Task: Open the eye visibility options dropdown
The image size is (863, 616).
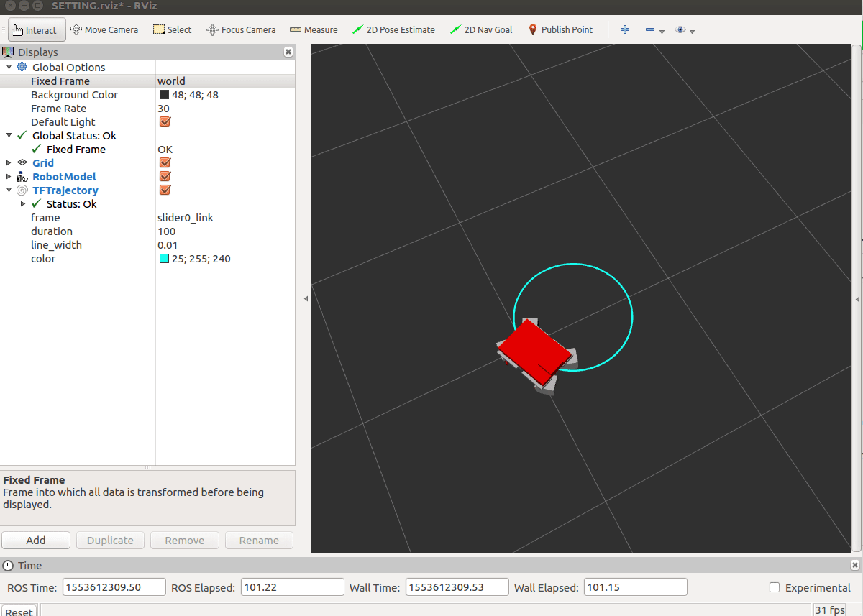Action: click(x=685, y=30)
